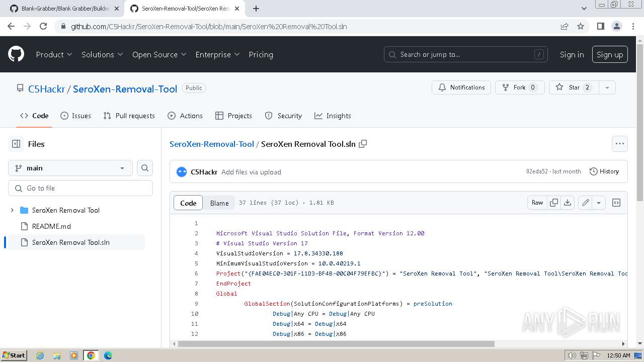Click Sign in link
Screen dimensions: 644x362
572,54
